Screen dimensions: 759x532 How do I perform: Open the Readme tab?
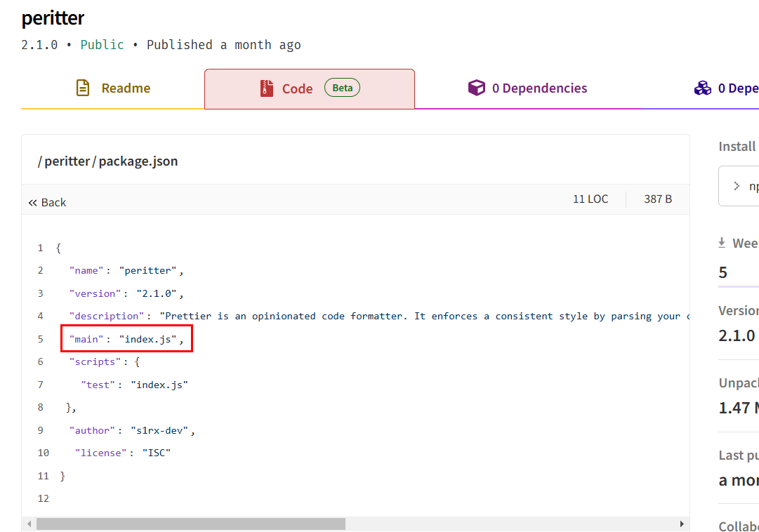tap(113, 88)
